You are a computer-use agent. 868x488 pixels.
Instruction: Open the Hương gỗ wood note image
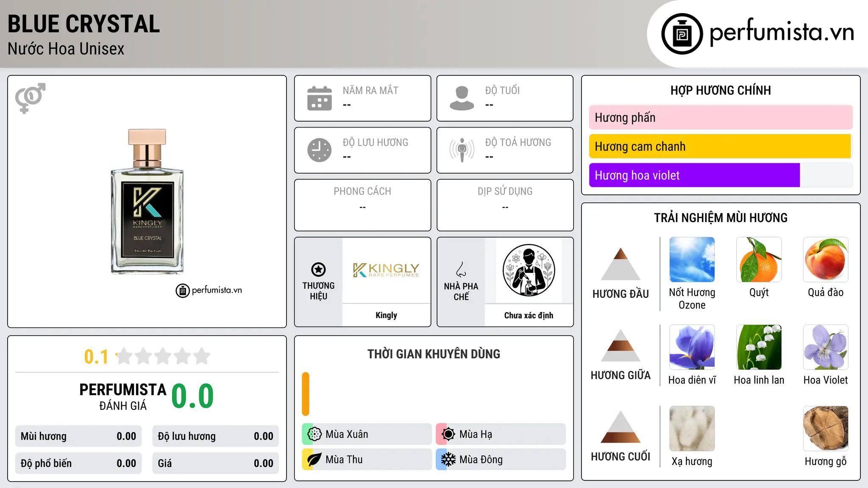(826, 429)
